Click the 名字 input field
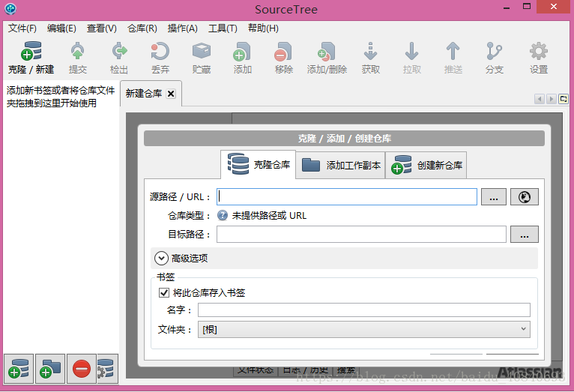Screen dimensions: 574x392 [x=364, y=310]
